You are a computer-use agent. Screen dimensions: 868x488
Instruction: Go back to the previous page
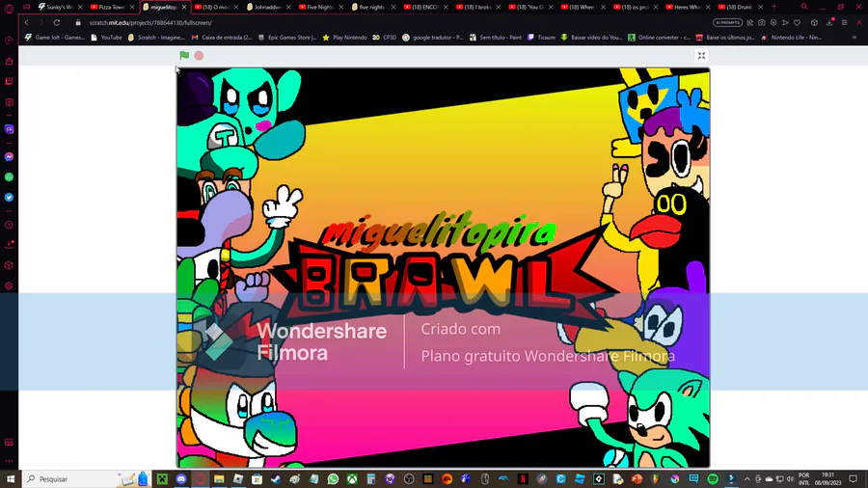[x=27, y=23]
